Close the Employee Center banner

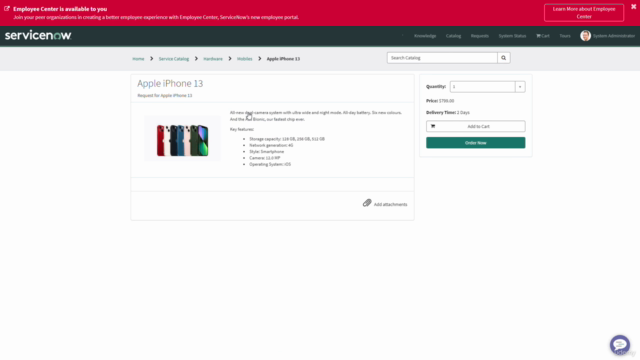[x=633, y=7]
